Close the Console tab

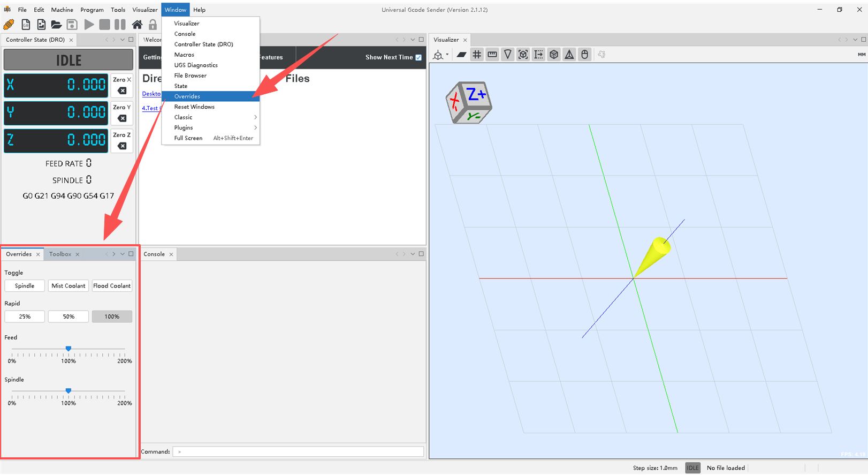click(x=171, y=254)
